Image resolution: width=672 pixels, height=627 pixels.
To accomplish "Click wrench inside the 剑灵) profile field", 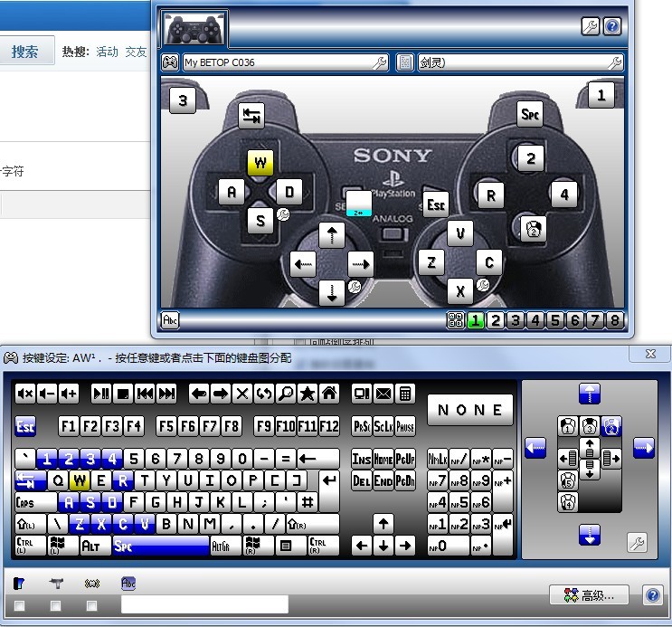I will tap(615, 63).
